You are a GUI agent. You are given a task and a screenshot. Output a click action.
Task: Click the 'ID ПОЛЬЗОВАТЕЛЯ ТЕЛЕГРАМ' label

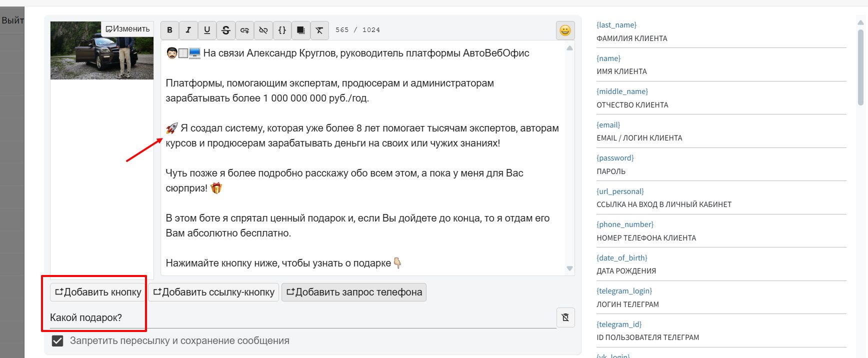pyautogui.click(x=647, y=337)
